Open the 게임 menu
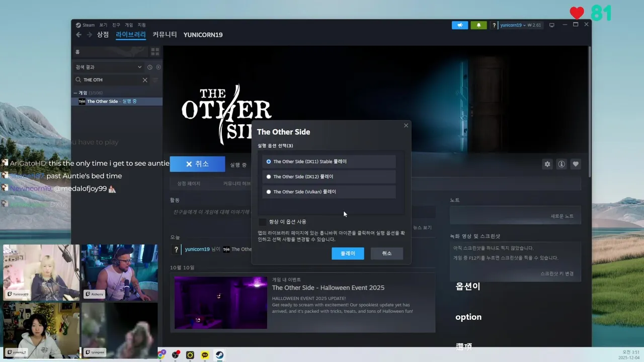 point(129,25)
